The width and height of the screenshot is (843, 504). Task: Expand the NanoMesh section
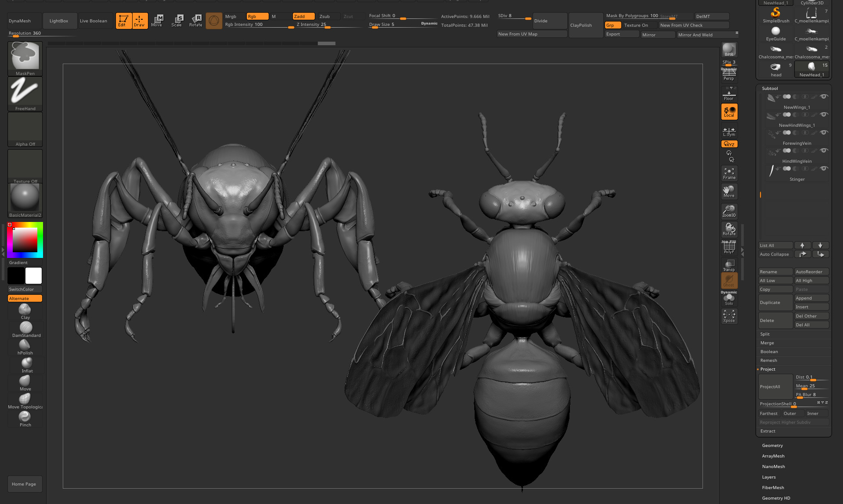click(x=773, y=466)
